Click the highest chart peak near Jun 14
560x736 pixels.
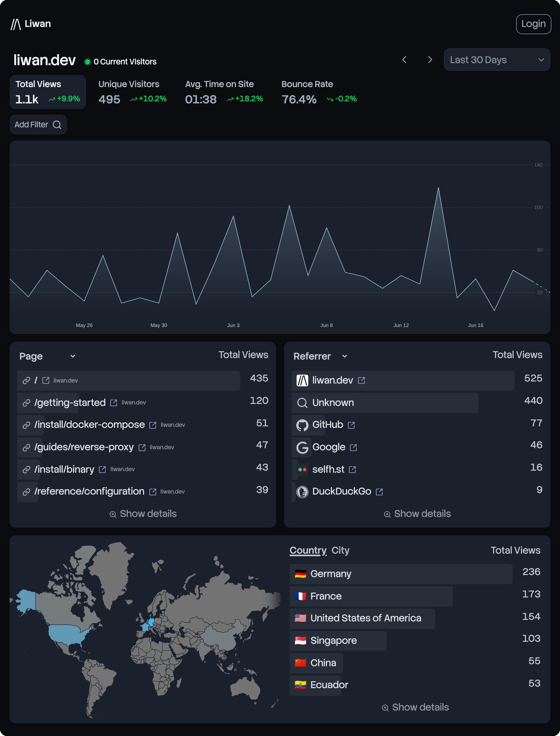[438, 188]
